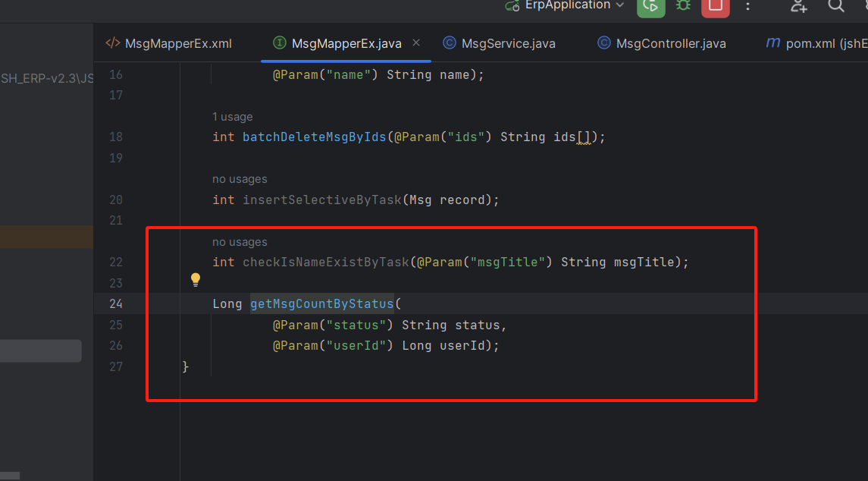The image size is (868, 481).
Task: Click the ErpApplication Spring run icon
Action: click(512, 5)
